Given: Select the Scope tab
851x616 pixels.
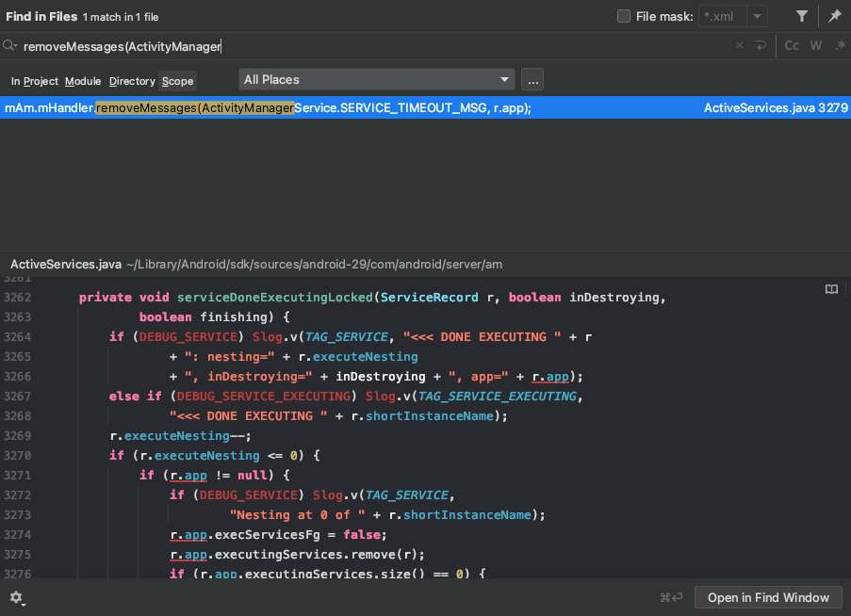Looking at the screenshot, I should tap(177, 81).
